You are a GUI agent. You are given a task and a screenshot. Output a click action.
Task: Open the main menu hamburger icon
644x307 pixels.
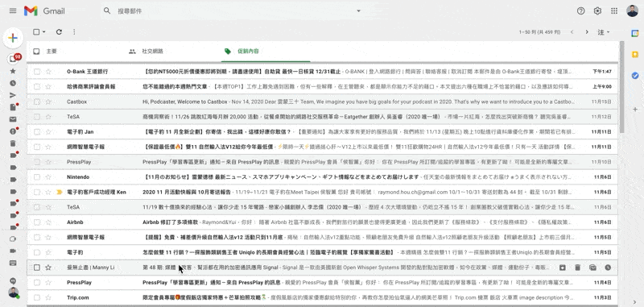coord(13,10)
